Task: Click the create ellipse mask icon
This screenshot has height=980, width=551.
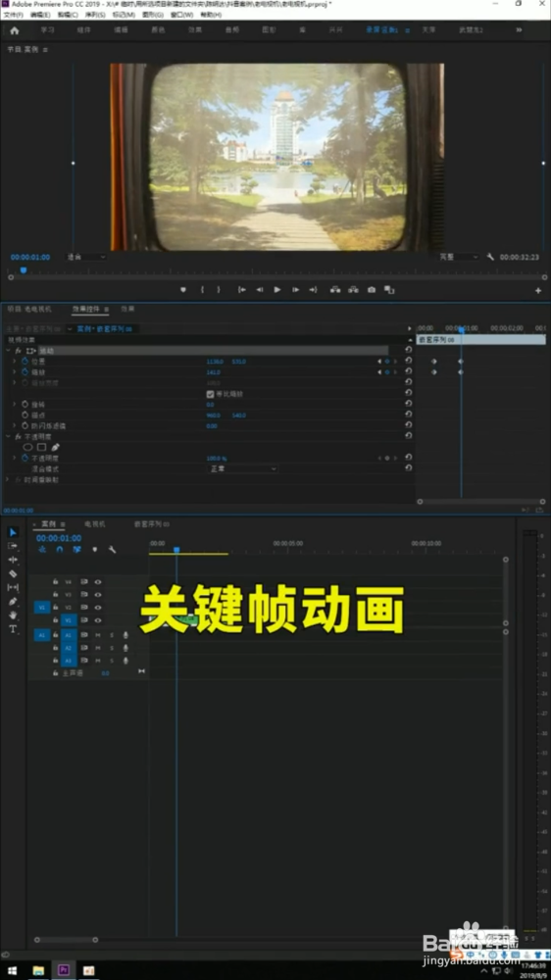Action: point(27,447)
